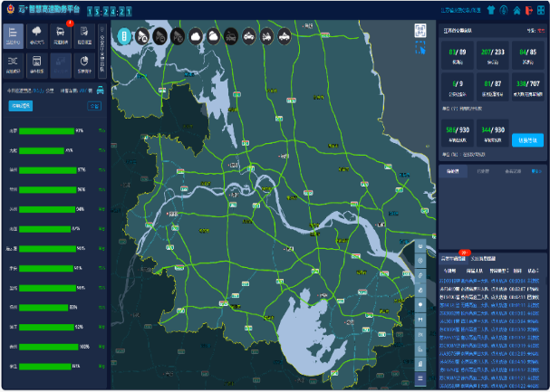Click the home icon in top-right header

(516, 11)
